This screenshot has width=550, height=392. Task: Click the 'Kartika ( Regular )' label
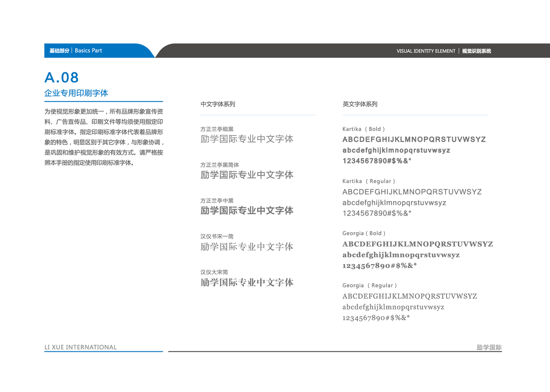click(369, 182)
